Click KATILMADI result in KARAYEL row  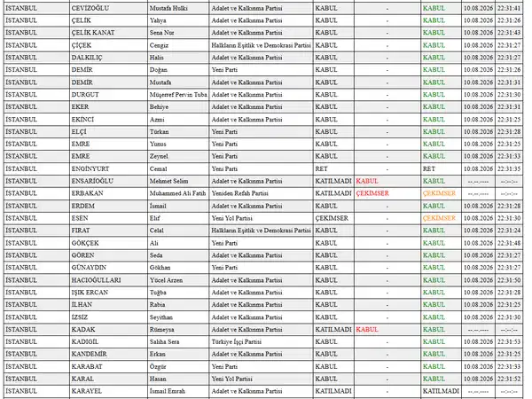point(441,391)
